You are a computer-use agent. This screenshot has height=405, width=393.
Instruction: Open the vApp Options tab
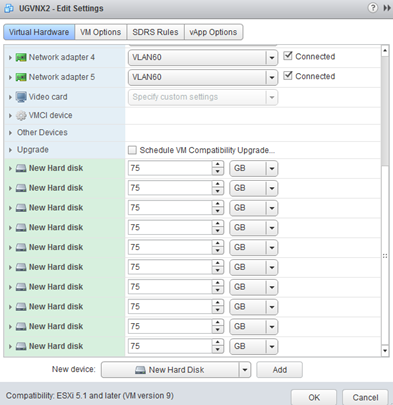213,32
